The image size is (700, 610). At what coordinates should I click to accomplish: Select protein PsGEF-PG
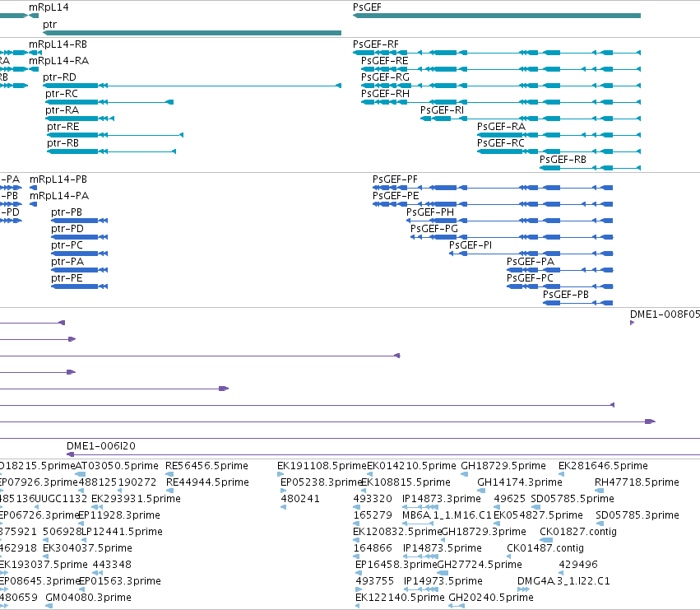coord(512,237)
